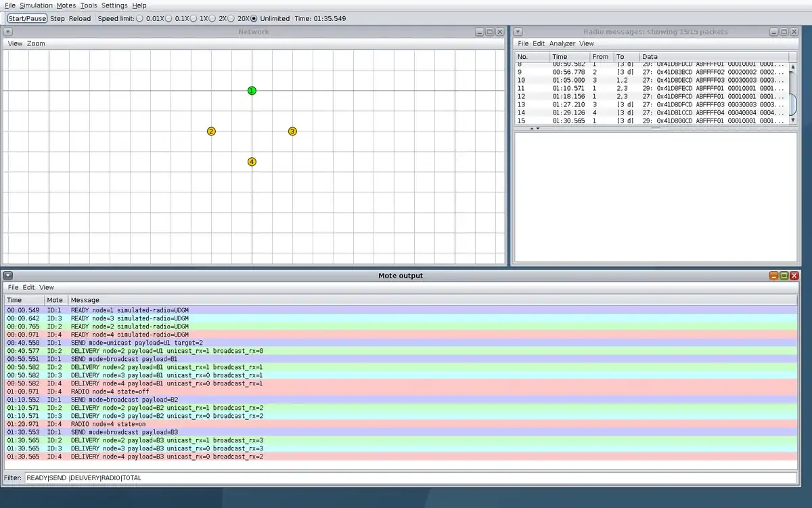Image resolution: width=812 pixels, height=508 pixels.
Task: Click the Step simulation button
Action: 58,18
